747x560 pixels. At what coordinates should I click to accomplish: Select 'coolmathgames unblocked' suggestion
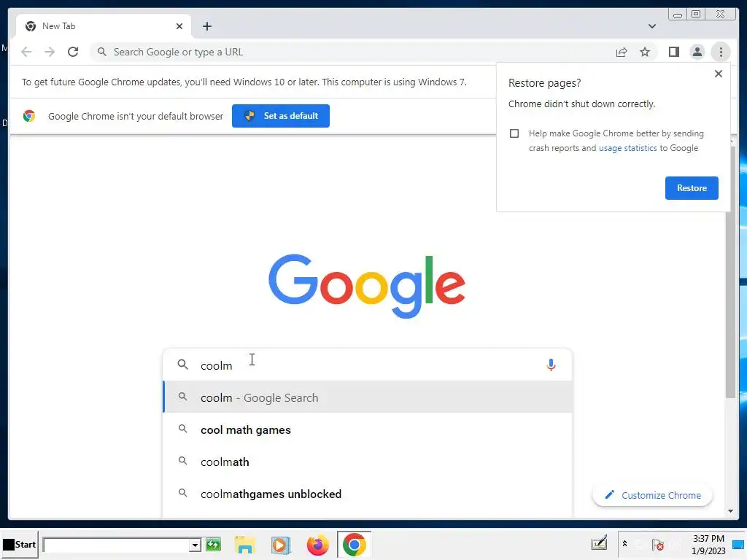[x=367, y=494]
